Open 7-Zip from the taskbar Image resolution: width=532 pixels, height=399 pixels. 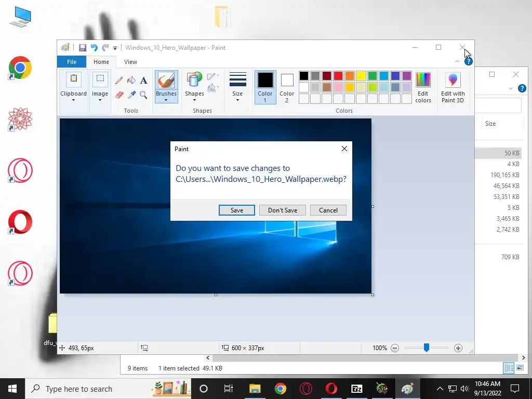(x=356, y=389)
